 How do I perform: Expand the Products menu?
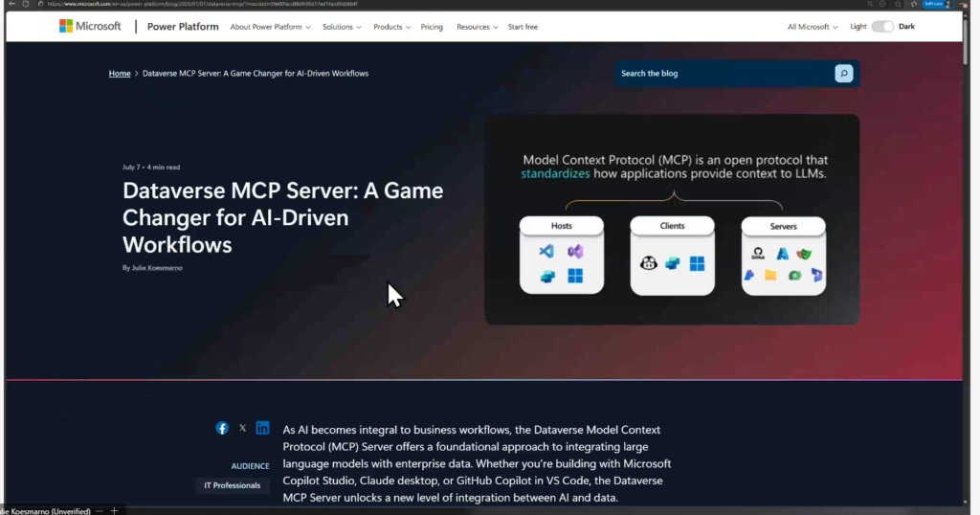(391, 27)
